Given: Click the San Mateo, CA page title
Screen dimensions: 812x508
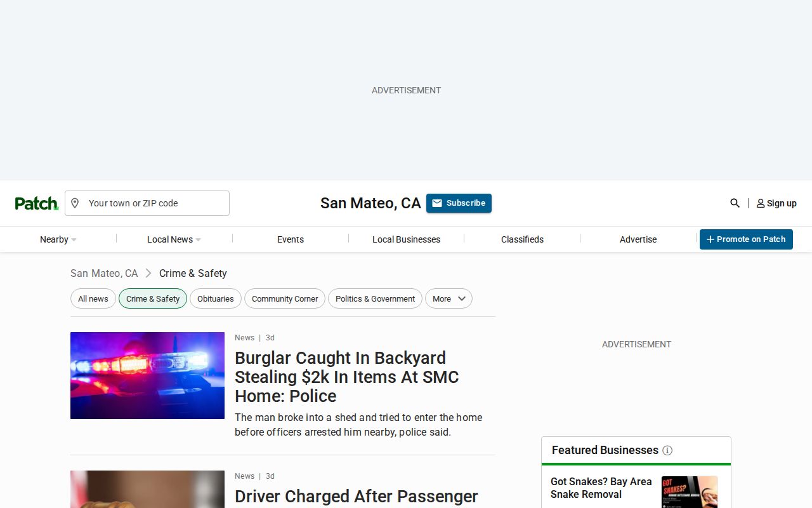Looking at the screenshot, I should coord(370,203).
